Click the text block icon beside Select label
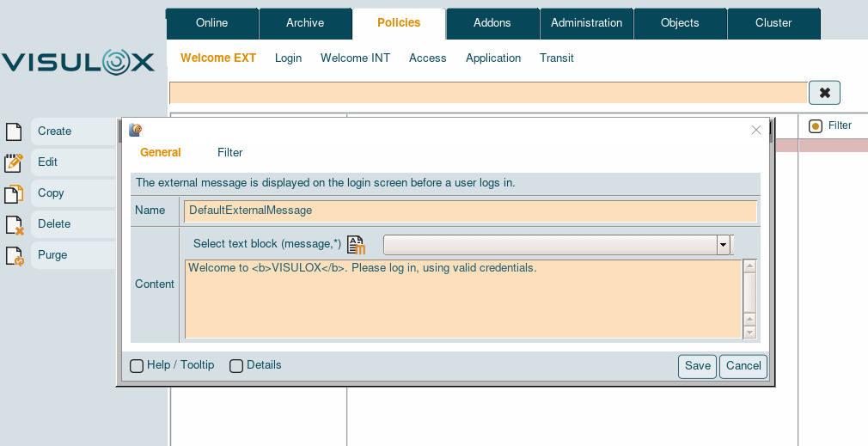The height and width of the screenshot is (446, 868). [x=356, y=245]
